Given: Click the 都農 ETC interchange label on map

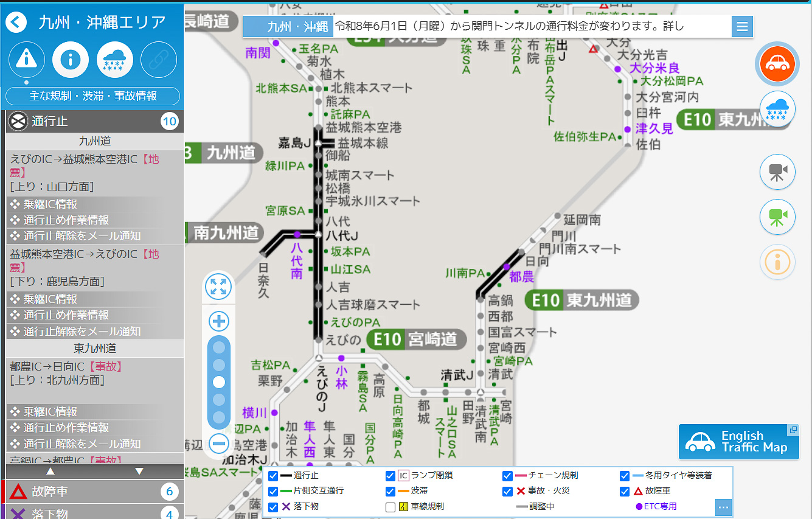Looking at the screenshot, I should point(521,277).
